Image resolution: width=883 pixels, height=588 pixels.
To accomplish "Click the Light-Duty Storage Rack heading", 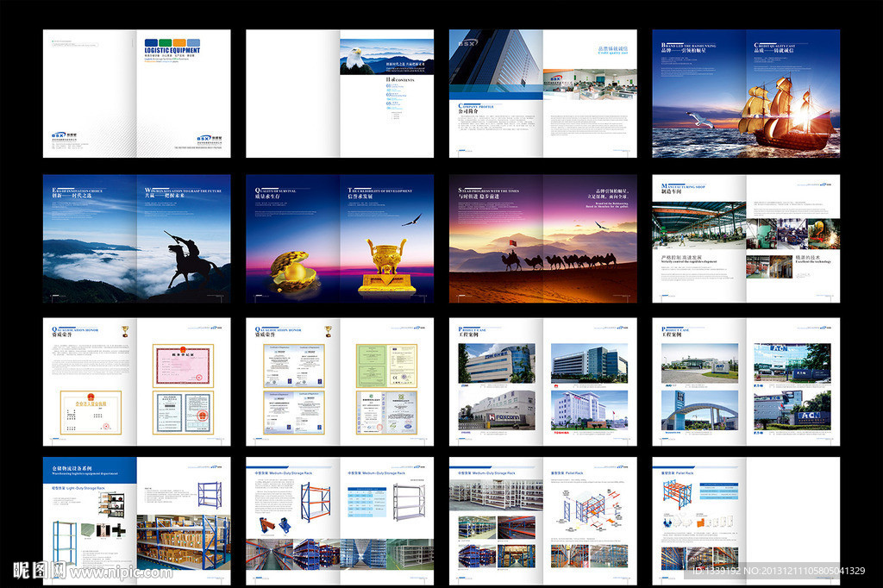I will 78,488.
